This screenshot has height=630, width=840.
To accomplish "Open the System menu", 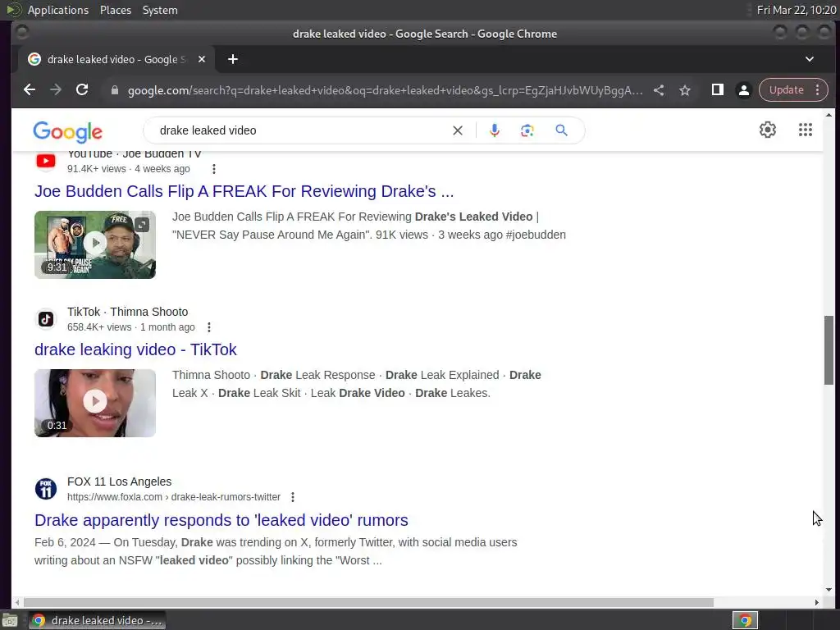I will click(x=160, y=10).
